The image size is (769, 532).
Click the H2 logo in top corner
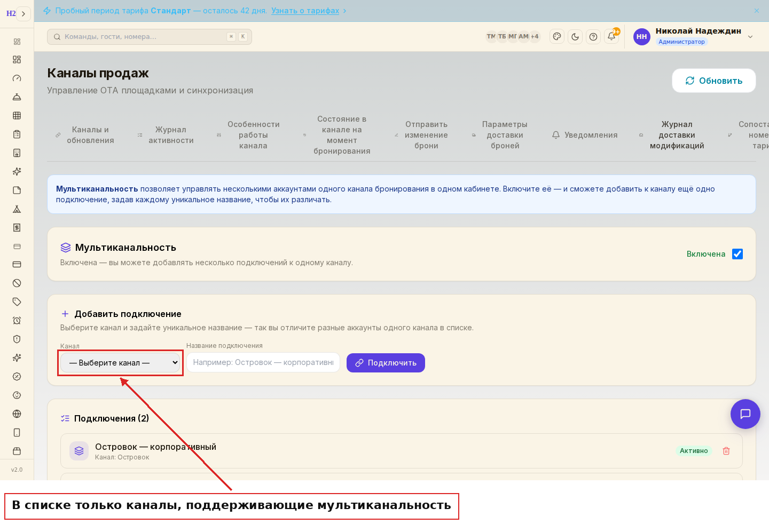[11, 14]
